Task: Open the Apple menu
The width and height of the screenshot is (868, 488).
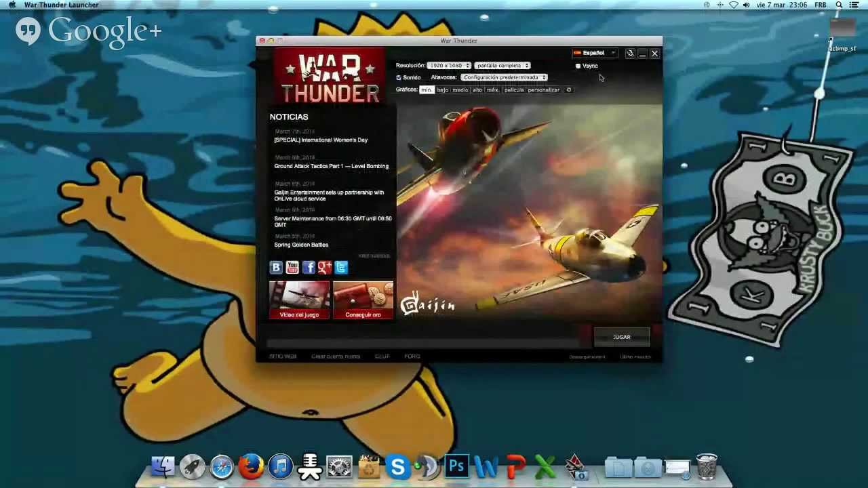Action: (x=12, y=5)
